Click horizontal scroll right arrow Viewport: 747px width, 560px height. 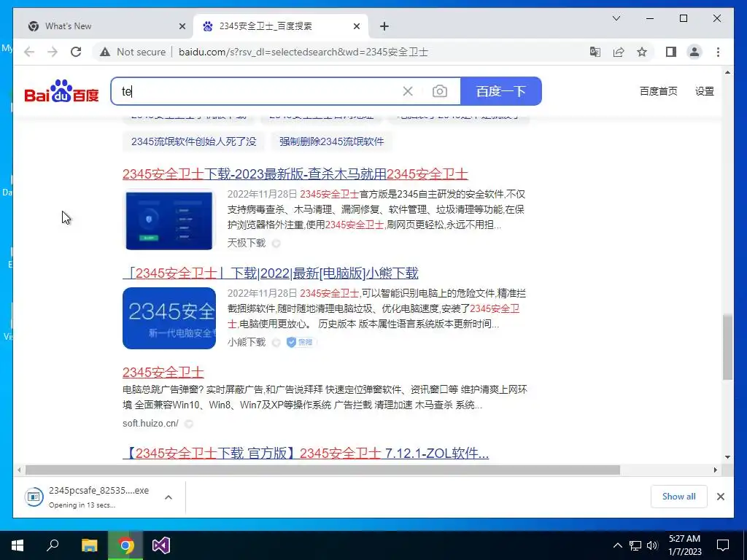point(715,470)
